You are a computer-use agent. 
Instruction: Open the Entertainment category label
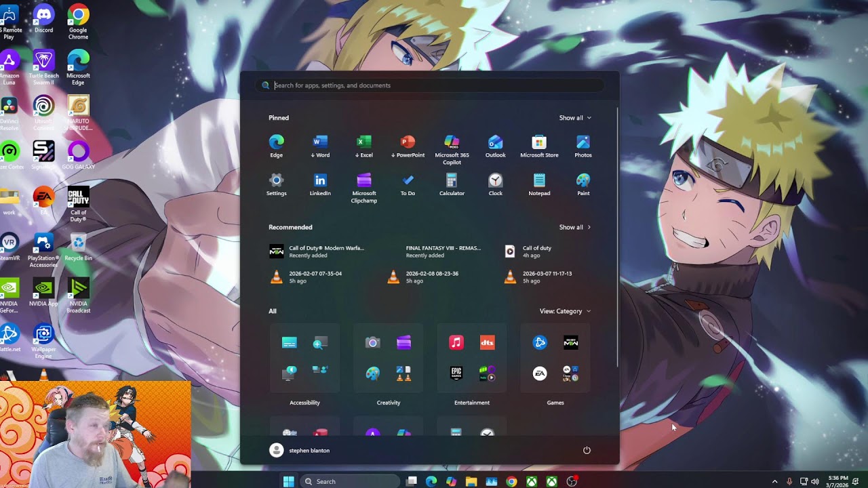click(x=472, y=403)
